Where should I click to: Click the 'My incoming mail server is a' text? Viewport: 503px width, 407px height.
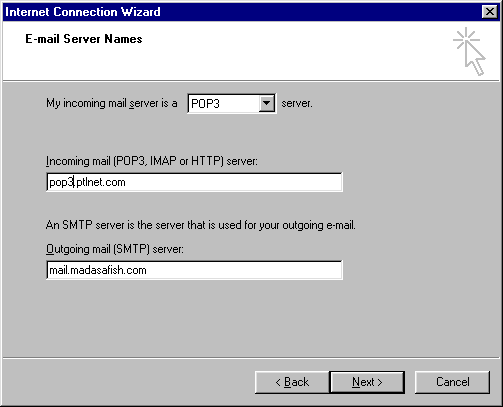(x=112, y=103)
